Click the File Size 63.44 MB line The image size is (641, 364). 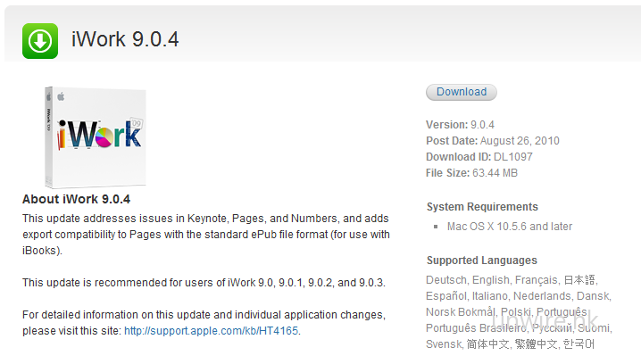point(471,173)
